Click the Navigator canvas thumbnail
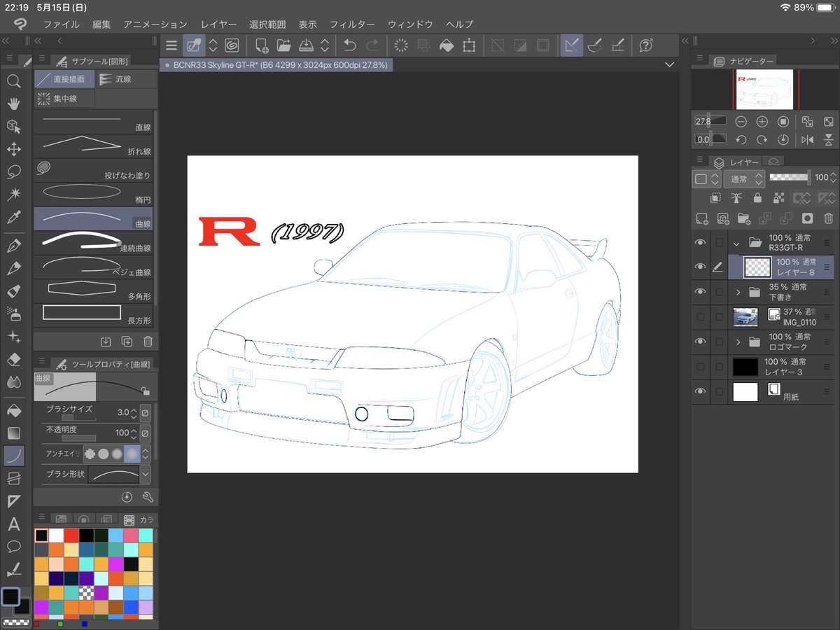Viewport: 840px width, 630px height. coord(764,89)
